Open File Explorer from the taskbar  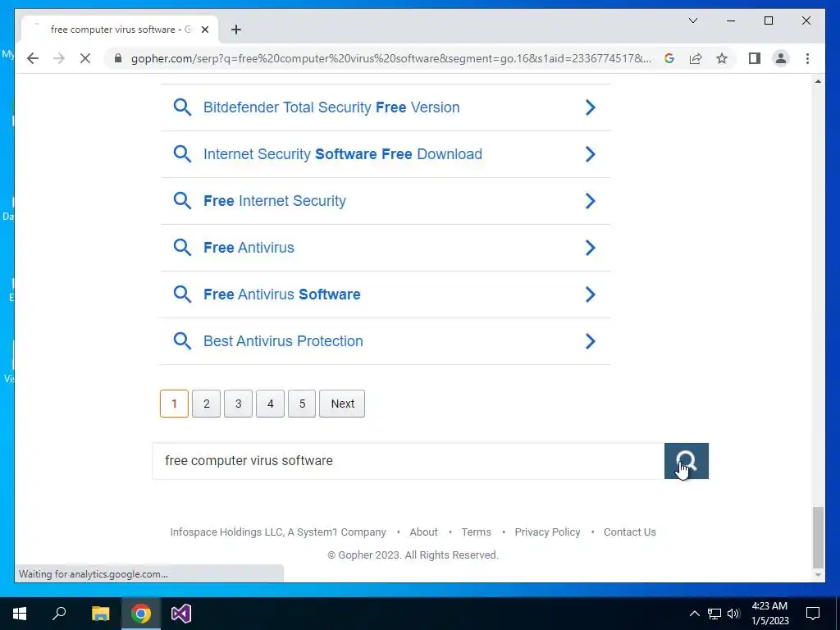[100, 614]
